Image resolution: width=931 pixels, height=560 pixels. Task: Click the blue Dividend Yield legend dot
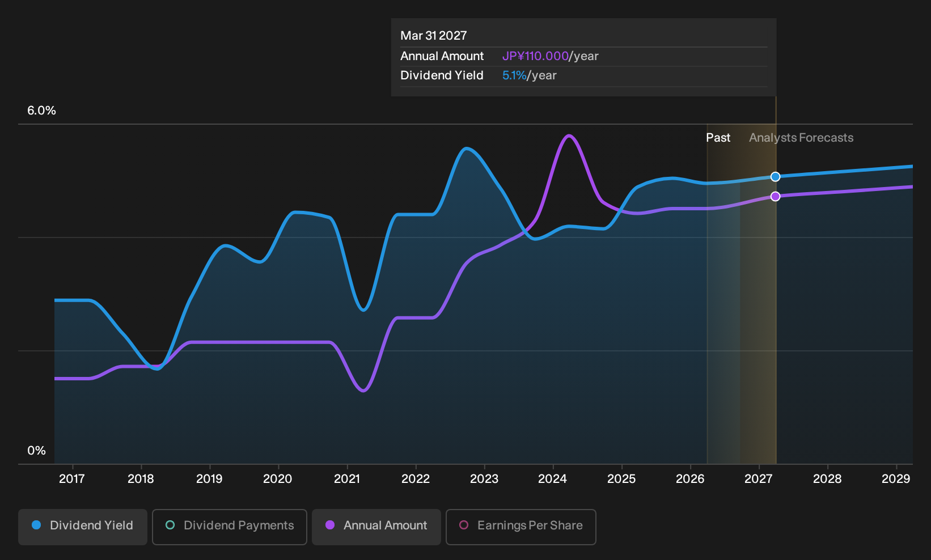36,525
